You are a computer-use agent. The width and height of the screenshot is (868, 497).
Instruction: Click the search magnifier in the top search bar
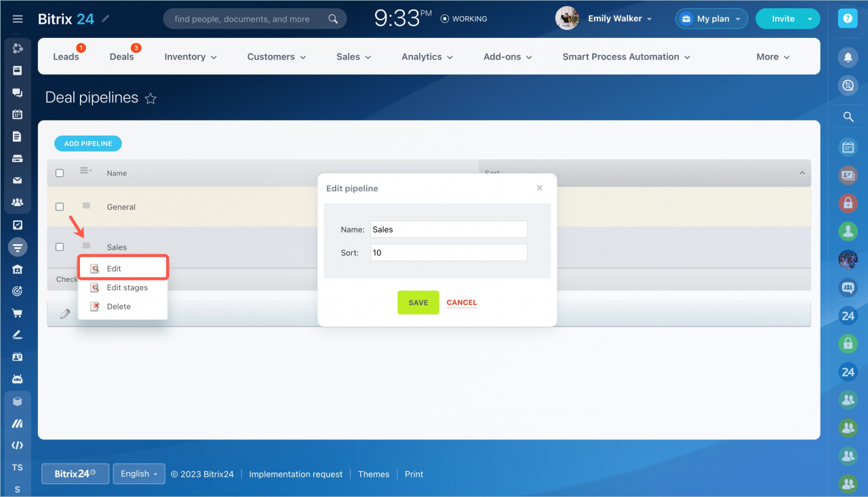click(x=333, y=19)
